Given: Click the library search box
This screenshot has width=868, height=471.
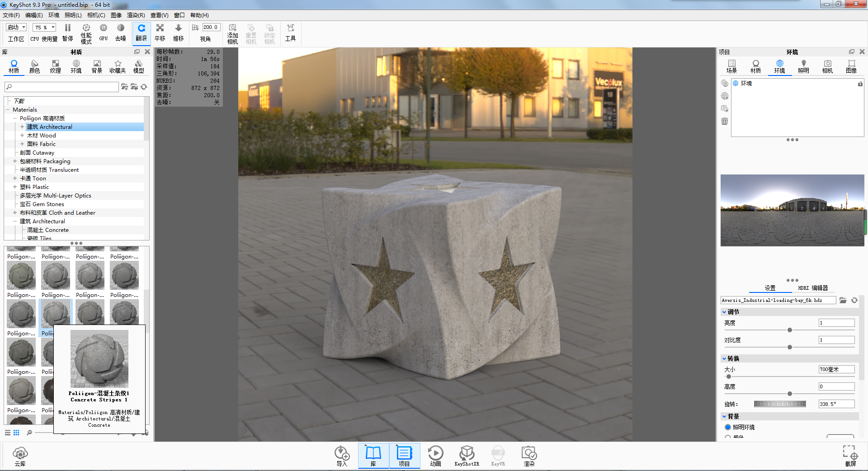Looking at the screenshot, I should (61, 87).
